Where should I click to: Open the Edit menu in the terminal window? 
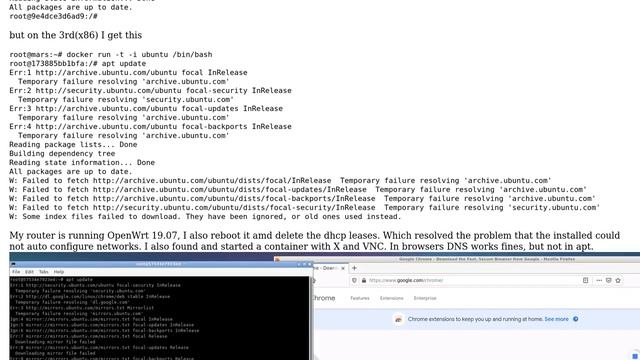(29, 272)
